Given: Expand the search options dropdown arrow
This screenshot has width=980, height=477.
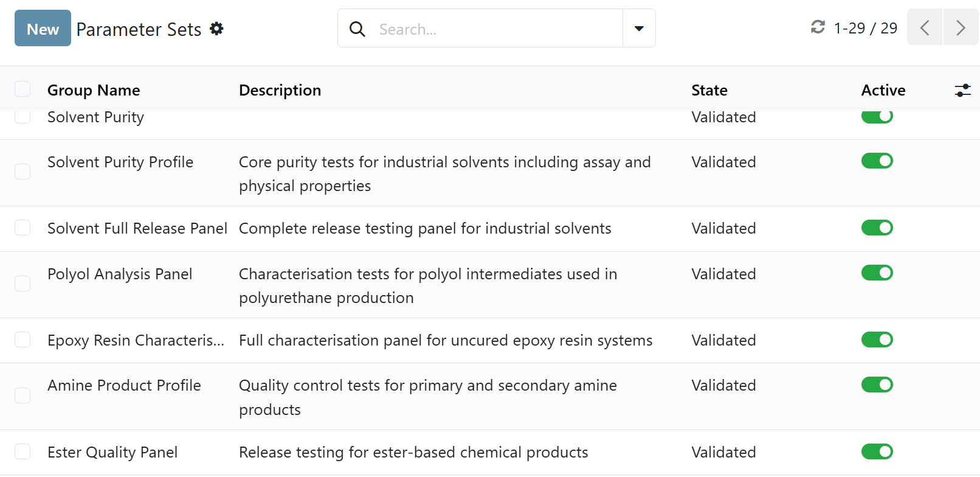Looking at the screenshot, I should pyautogui.click(x=639, y=29).
